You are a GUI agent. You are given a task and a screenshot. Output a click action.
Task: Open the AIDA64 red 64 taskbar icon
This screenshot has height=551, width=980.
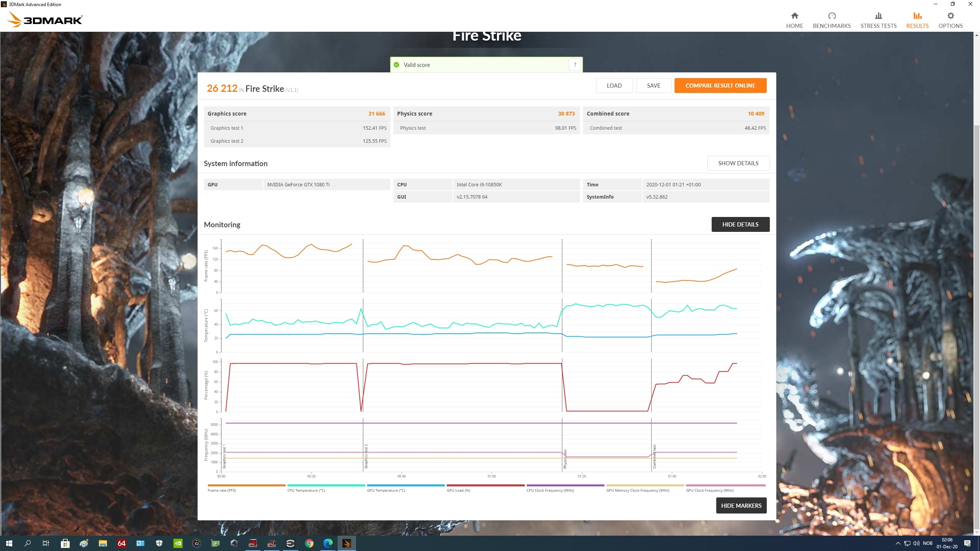pyautogui.click(x=121, y=543)
